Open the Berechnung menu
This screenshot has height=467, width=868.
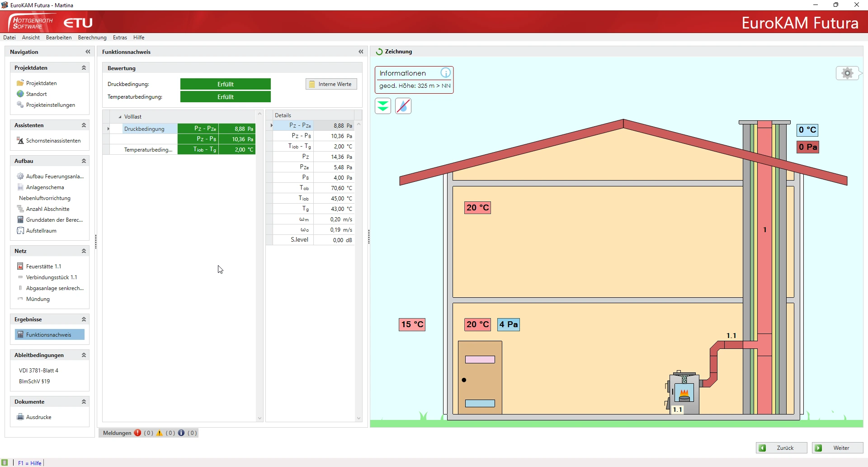coord(92,38)
